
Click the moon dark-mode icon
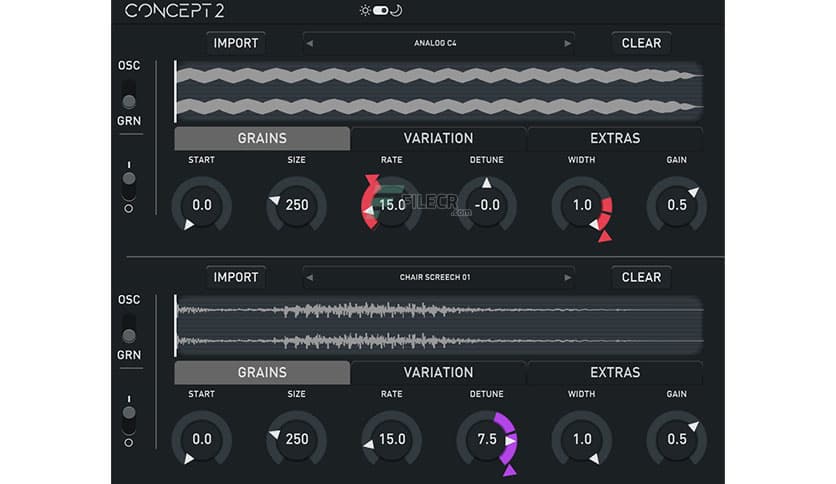pos(396,11)
